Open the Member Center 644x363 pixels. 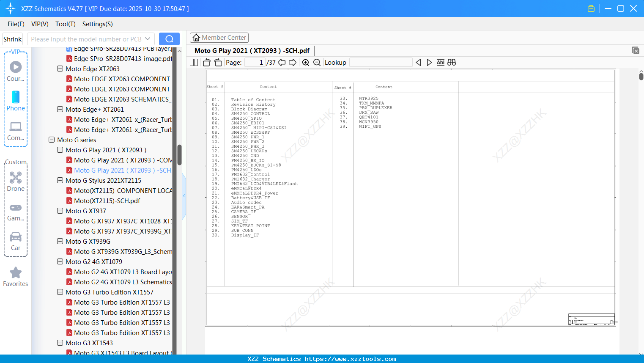[219, 38]
